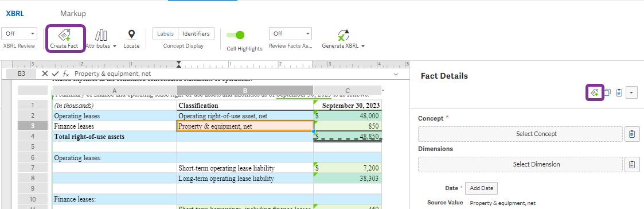Click create fact icon in Fact Details
The height and width of the screenshot is (209, 644).
click(x=594, y=92)
